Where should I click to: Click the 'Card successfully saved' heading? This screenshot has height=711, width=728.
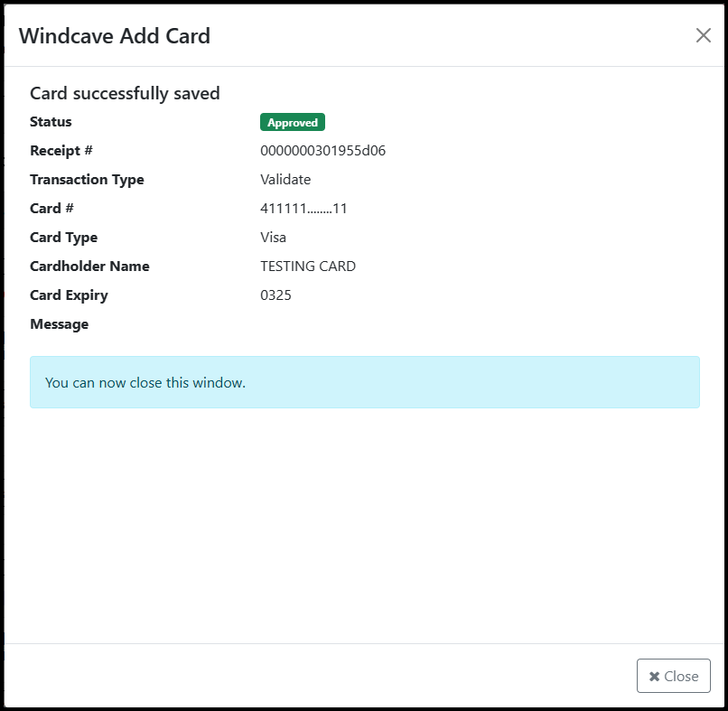[x=125, y=93]
